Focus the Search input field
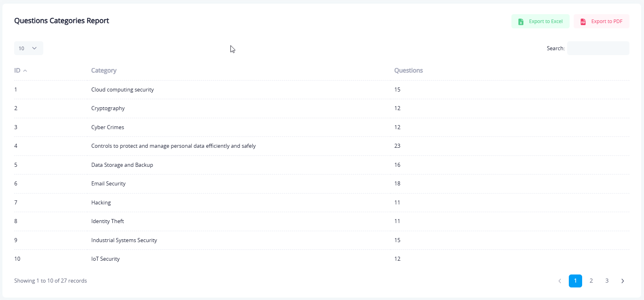644x300 pixels. [598, 48]
